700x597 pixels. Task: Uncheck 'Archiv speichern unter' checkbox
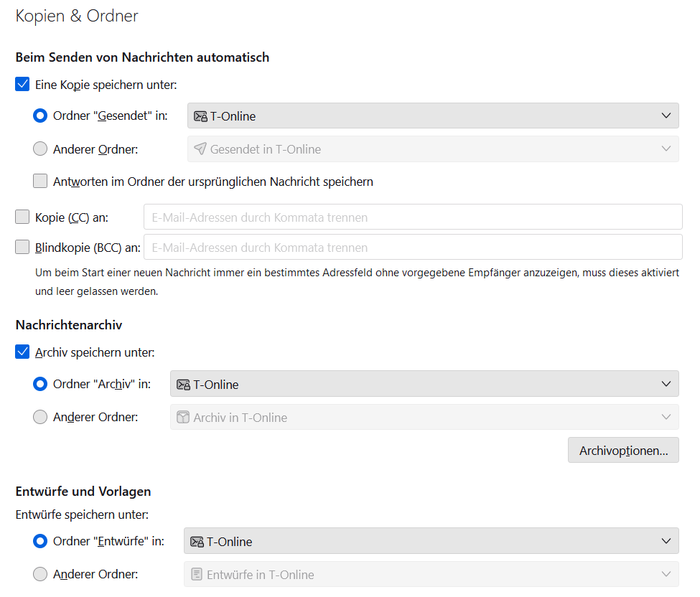coord(22,352)
